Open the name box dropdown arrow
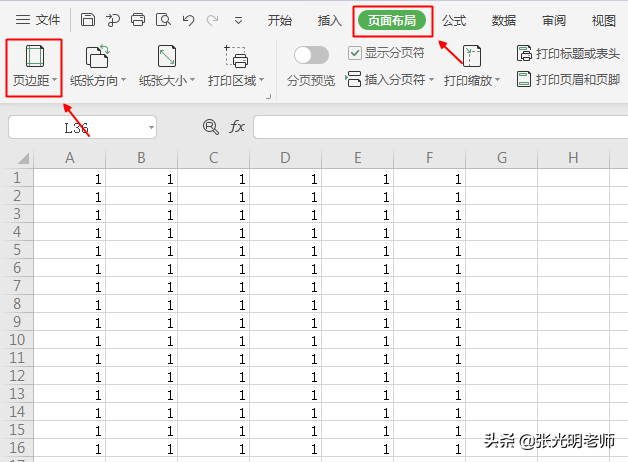 151,127
